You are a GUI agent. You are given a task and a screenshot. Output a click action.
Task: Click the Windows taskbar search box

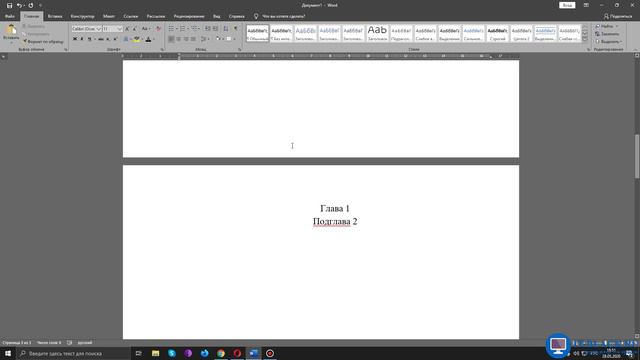[x=73, y=353]
